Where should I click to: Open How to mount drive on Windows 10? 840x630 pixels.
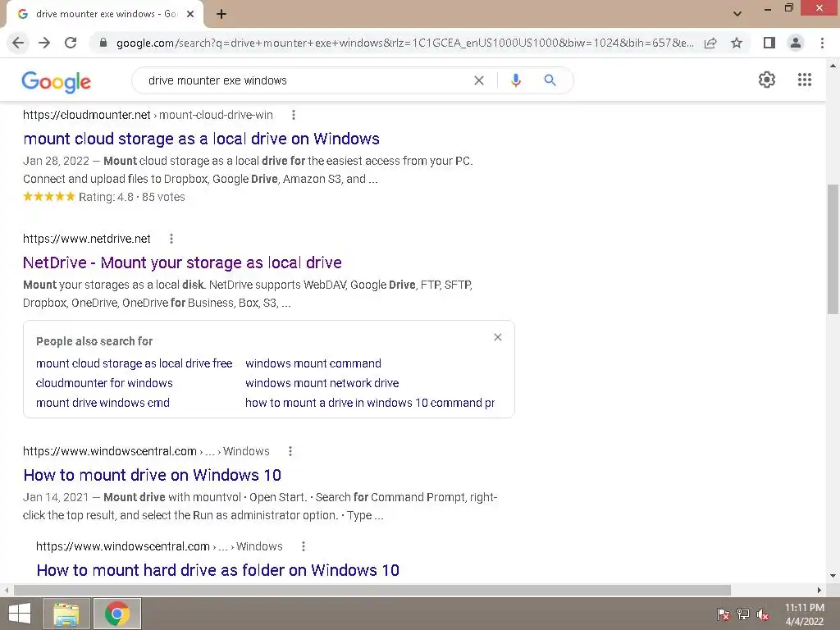[152, 475]
